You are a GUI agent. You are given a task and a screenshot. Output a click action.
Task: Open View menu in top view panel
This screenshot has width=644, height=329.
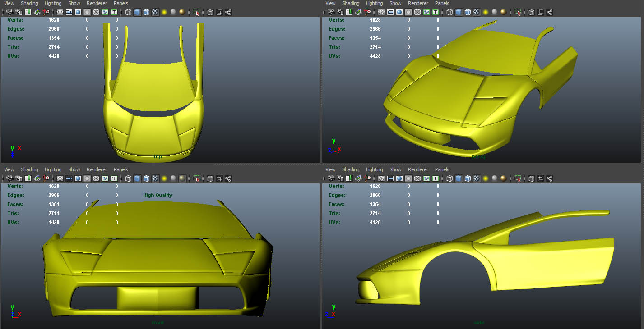tap(9, 3)
